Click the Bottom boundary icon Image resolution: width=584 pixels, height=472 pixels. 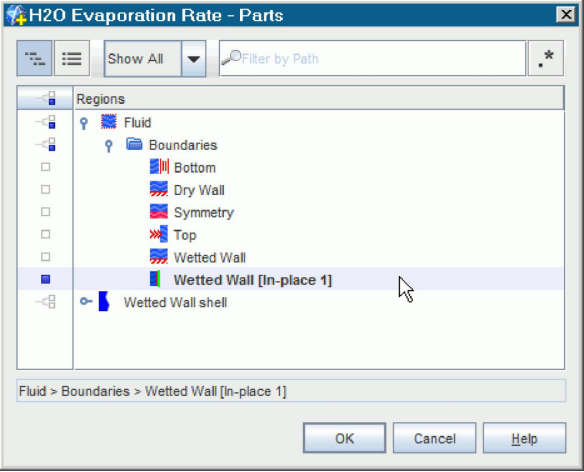coord(159,167)
